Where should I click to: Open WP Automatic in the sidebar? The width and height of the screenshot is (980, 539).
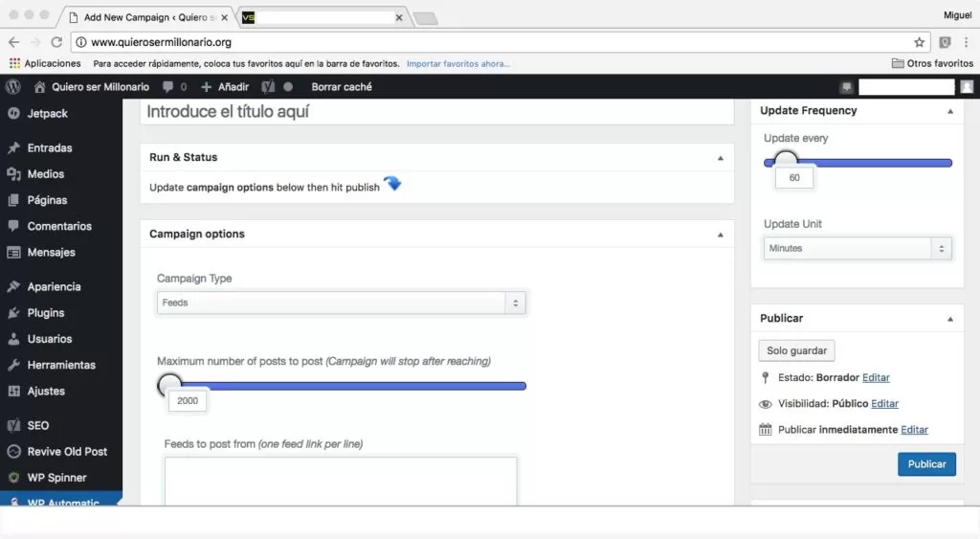[x=61, y=500]
